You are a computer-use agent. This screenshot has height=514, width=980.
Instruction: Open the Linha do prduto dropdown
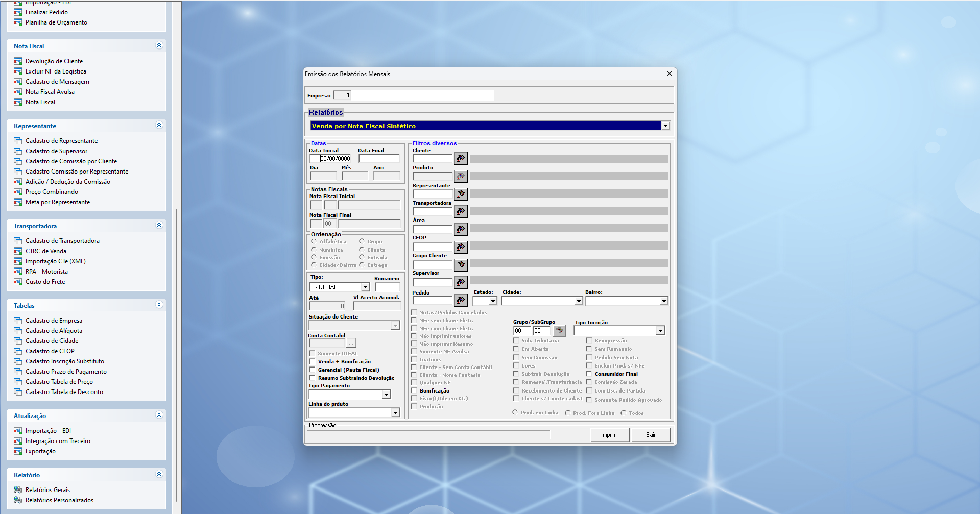(395, 412)
